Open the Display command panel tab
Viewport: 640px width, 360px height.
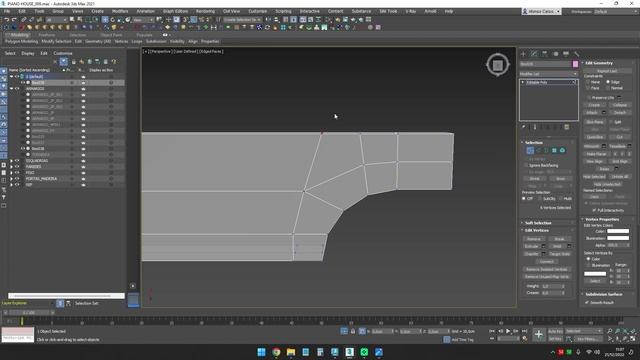pyautogui.click(x=566, y=53)
